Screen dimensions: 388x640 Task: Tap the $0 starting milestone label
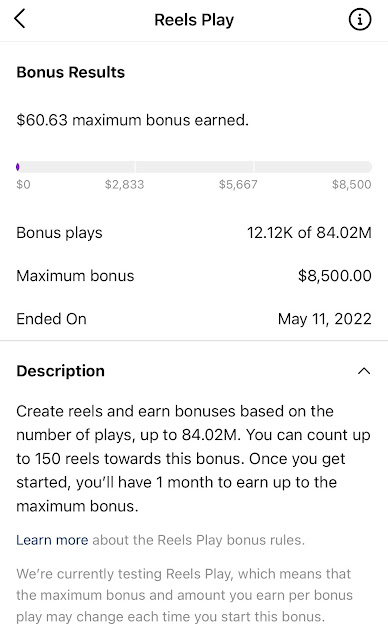[23, 184]
